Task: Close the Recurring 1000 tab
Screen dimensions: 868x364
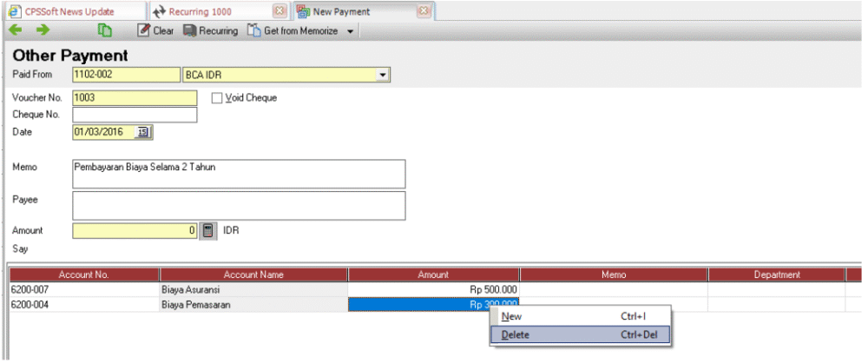Action: pos(279,11)
